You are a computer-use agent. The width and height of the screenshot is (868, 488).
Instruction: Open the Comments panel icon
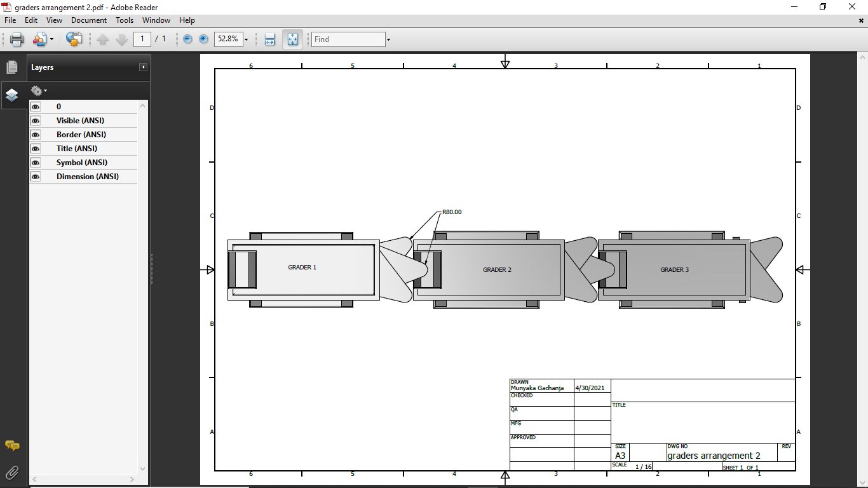click(11, 446)
